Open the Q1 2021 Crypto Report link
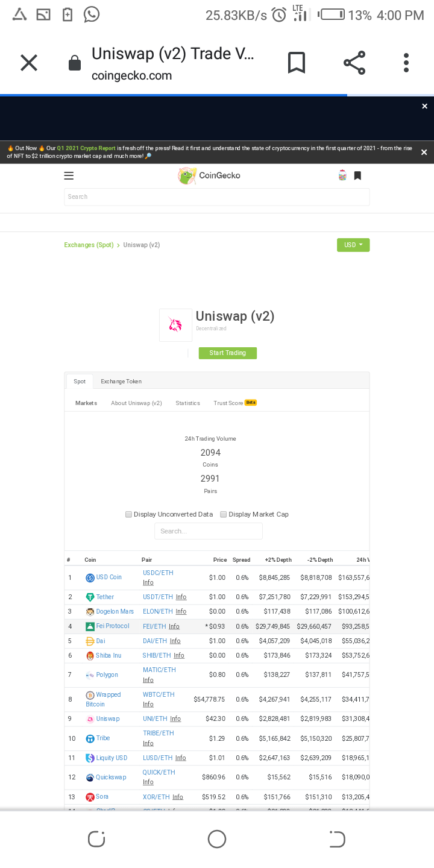This screenshot has width=434, height=868. pos(86,148)
